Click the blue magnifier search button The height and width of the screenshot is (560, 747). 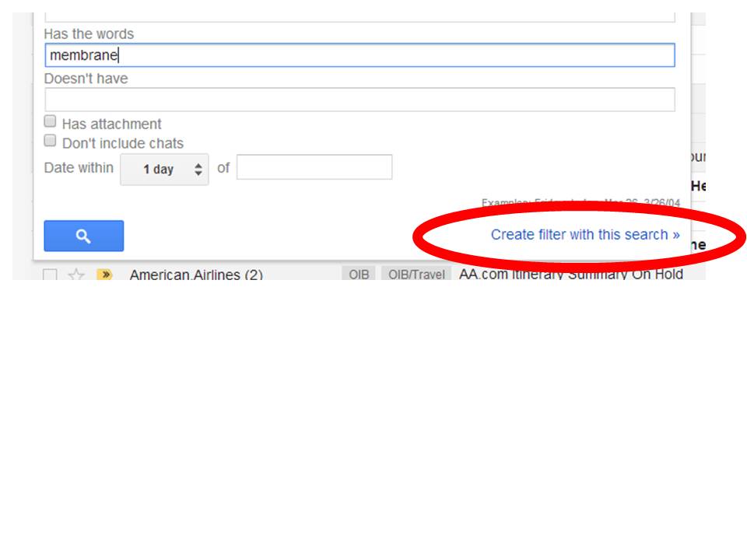(x=83, y=236)
